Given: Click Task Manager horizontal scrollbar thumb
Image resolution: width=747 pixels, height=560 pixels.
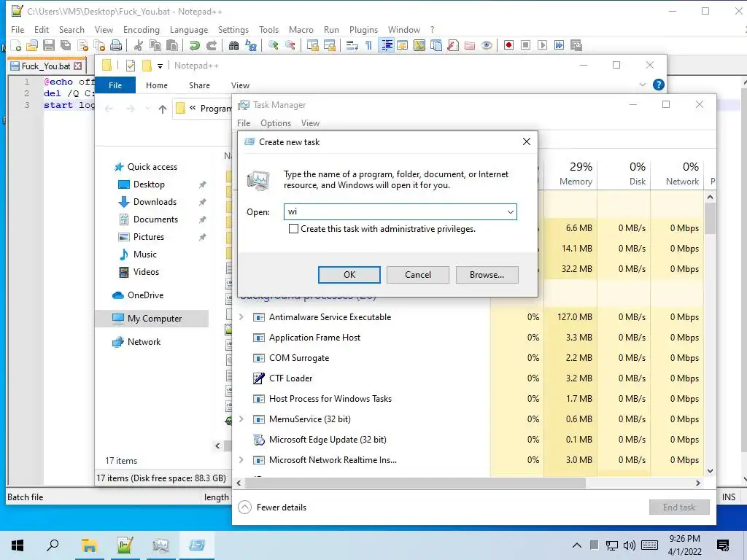Looking at the screenshot, I should [x=415, y=483].
